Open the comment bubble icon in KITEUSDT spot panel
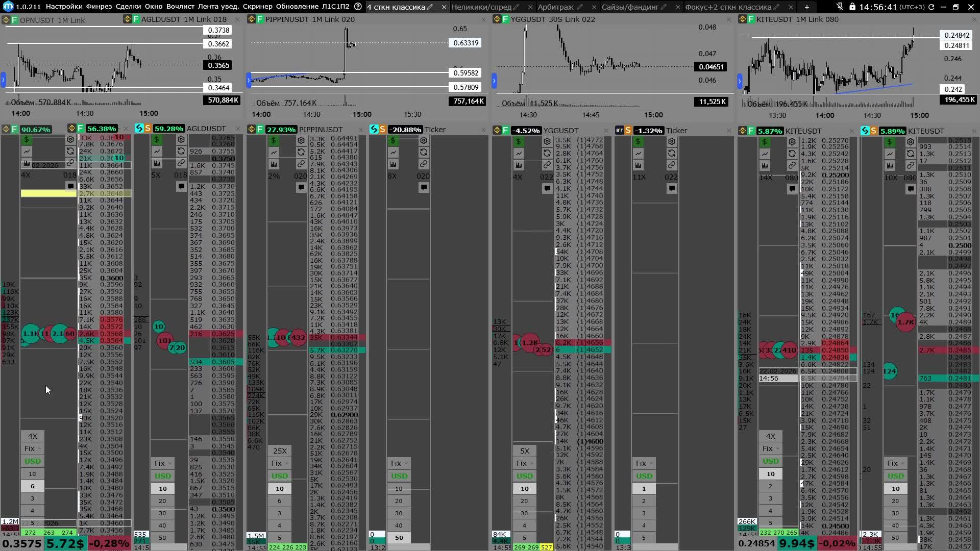This screenshot has height=551, width=980. [911, 189]
